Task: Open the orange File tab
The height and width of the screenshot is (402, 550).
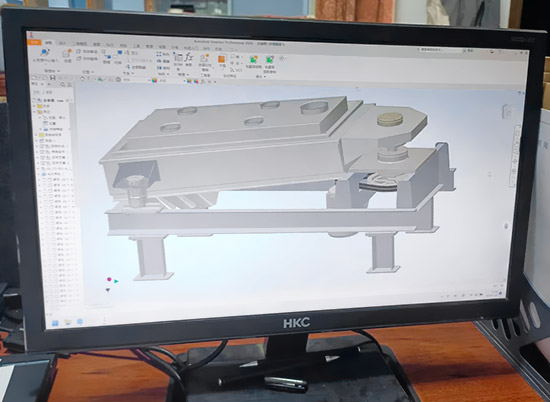Action: click(34, 42)
